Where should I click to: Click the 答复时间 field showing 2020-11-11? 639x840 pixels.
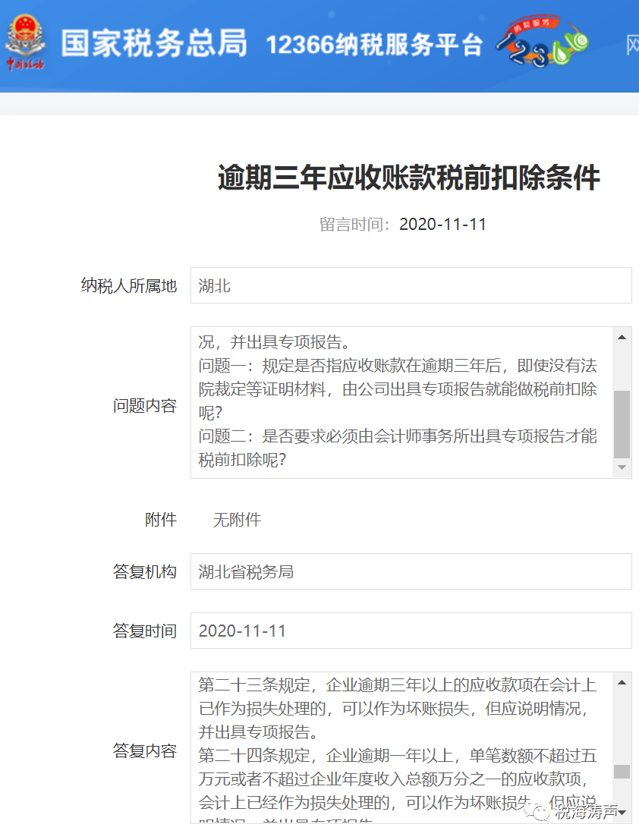click(411, 631)
